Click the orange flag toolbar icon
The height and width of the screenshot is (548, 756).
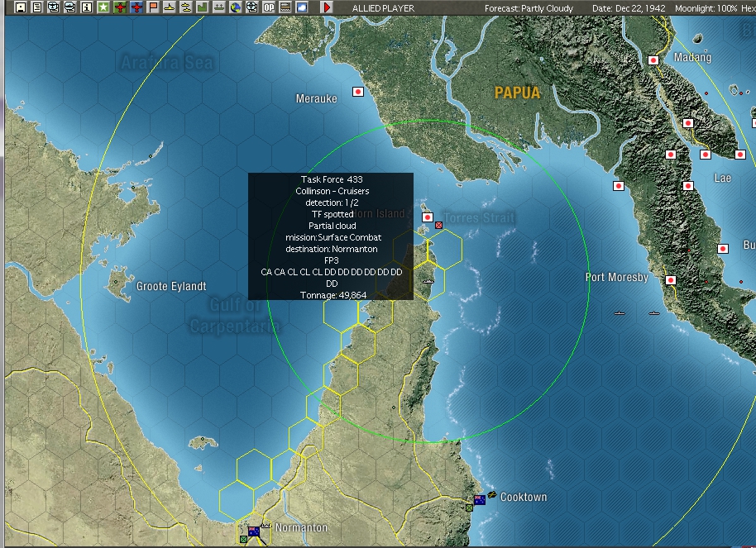[x=153, y=7]
